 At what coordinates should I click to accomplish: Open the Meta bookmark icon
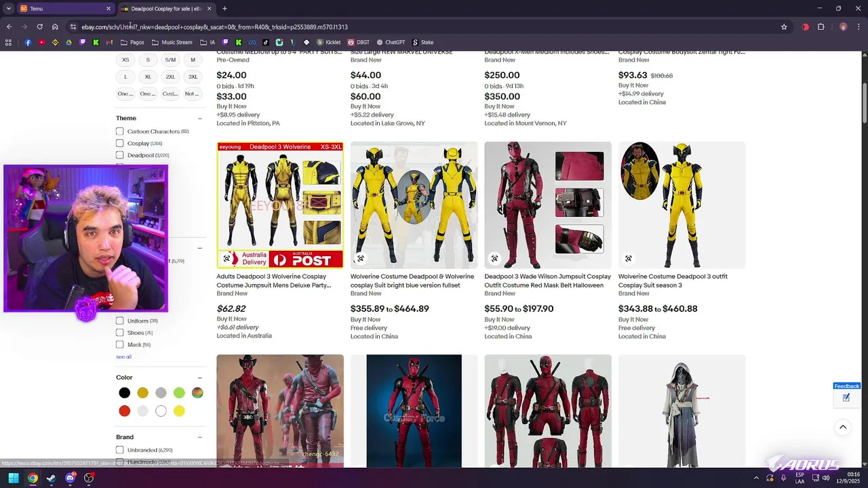[x=252, y=42]
